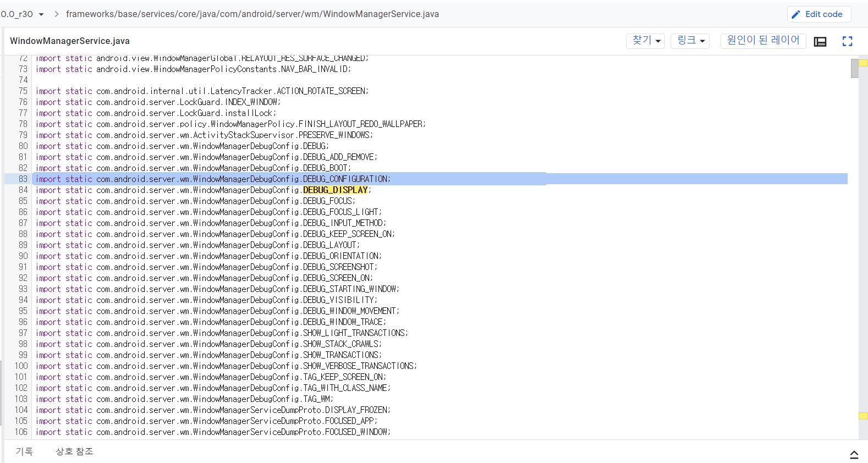Click TAG_WITH_CLASS_NAME on line 102
868x463 pixels.
[345, 388]
